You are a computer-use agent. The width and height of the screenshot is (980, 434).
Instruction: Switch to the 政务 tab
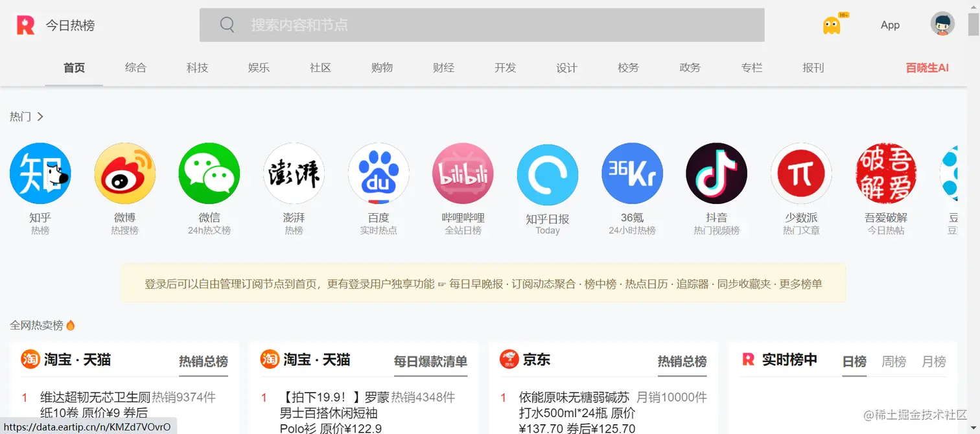[690, 67]
